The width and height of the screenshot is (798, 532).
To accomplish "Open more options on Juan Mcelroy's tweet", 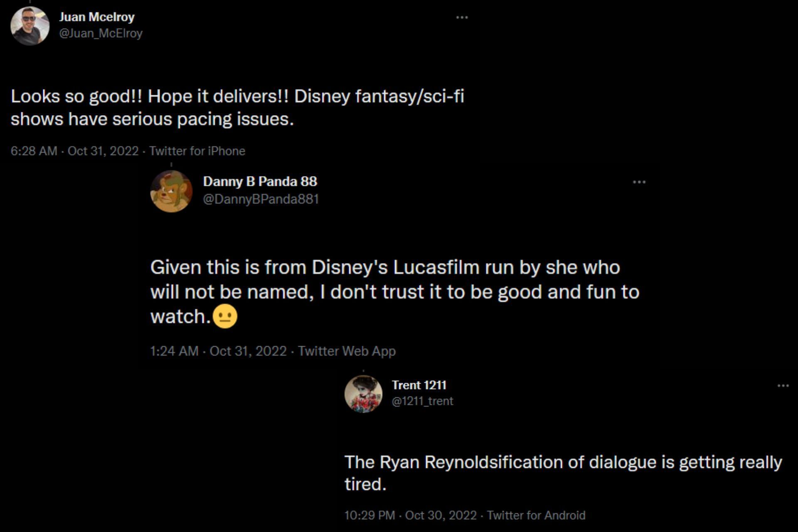I will point(462,17).
